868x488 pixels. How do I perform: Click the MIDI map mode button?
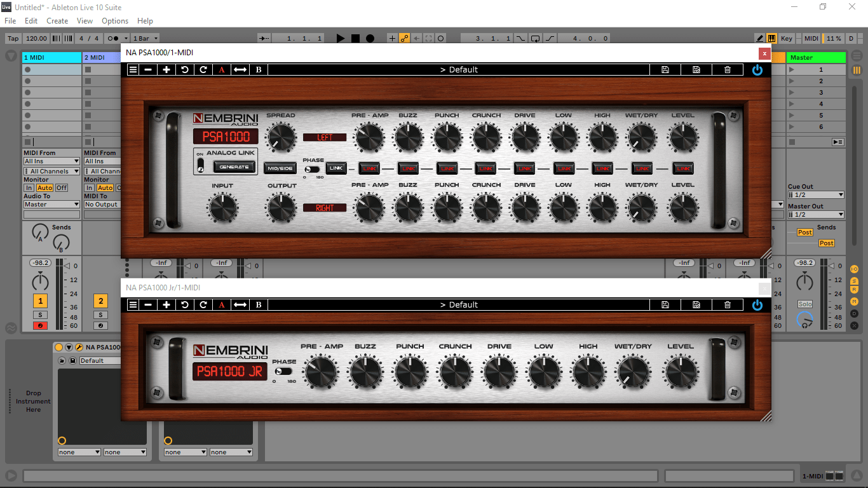[x=811, y=38]
